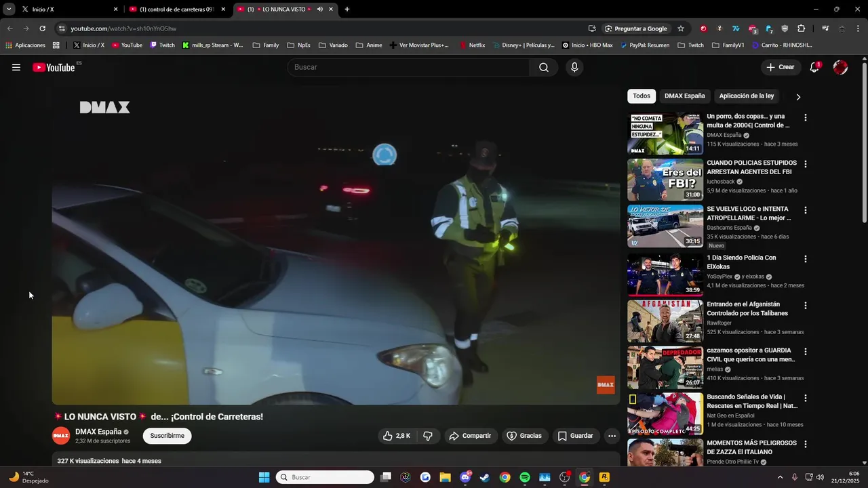Open options for 'SE VUELVE LOCO' video
The image size is (868, 488).
pyautogui.click(x=806, y=210)
